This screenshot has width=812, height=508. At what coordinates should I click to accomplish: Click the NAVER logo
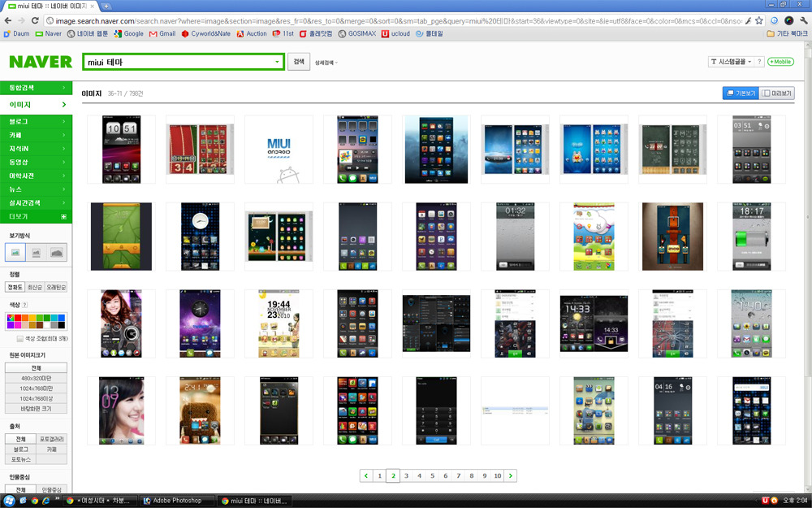[x=41, y=62]
